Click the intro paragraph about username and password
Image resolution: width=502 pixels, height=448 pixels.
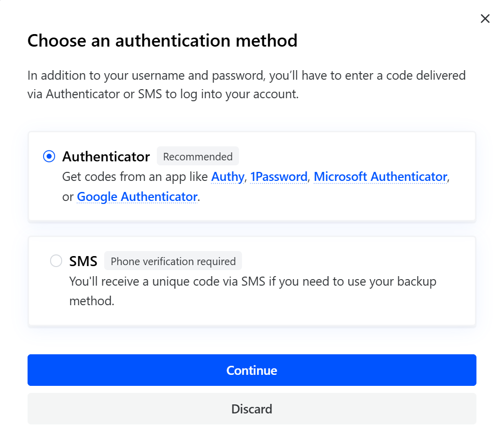coord(246,76)
